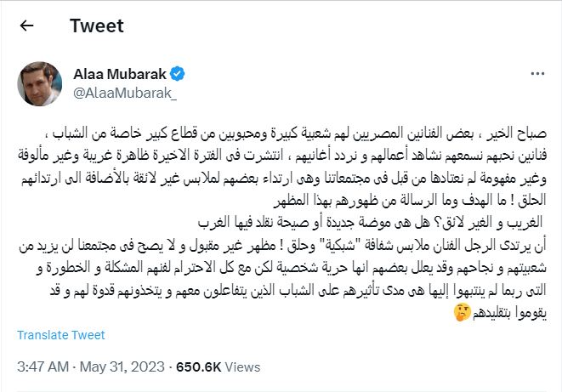The width and height of the screenshot is (562, 392).
Task: Click the Views label text
Action: (x=242, y=367)
